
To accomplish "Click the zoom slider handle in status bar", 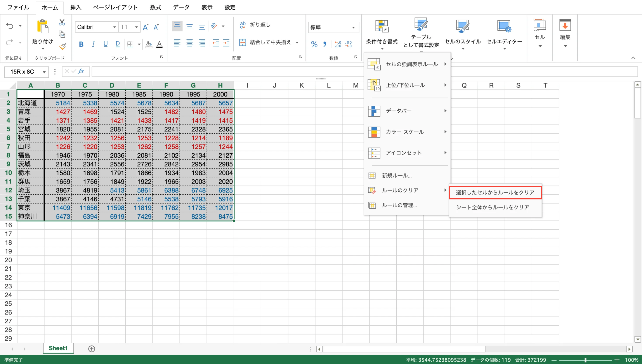I will 585,360.
